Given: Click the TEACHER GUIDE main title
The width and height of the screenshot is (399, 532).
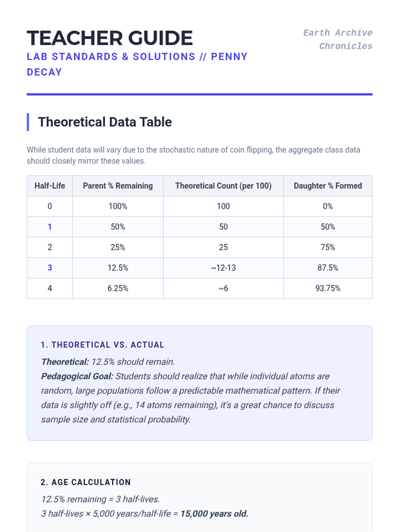Looking at the screenshot, I should [x=110, y=38].
